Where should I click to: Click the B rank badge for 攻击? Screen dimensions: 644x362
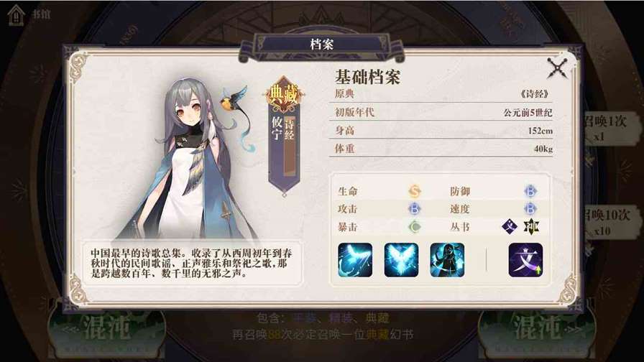pyautogui.click(x=415, y=209)
